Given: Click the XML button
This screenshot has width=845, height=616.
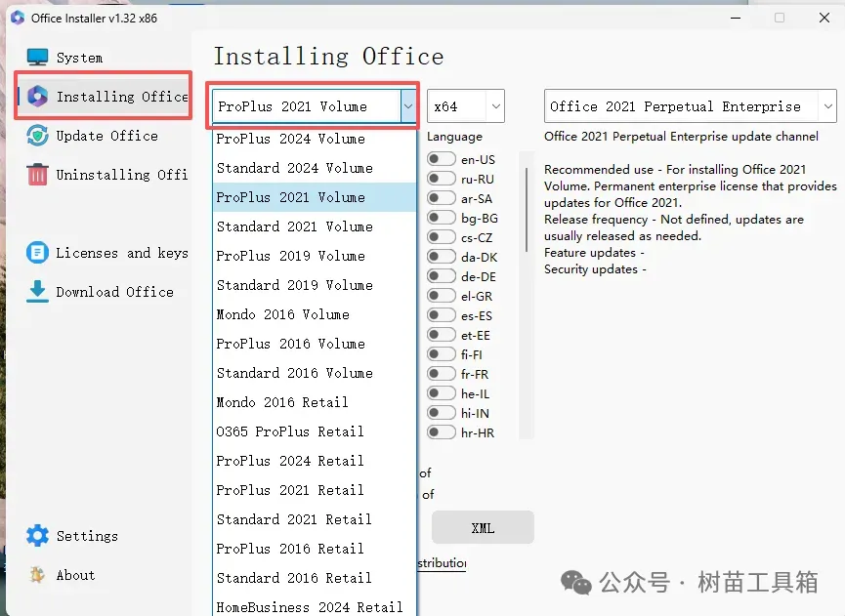Looking at the screenshot, I should 483,528.
